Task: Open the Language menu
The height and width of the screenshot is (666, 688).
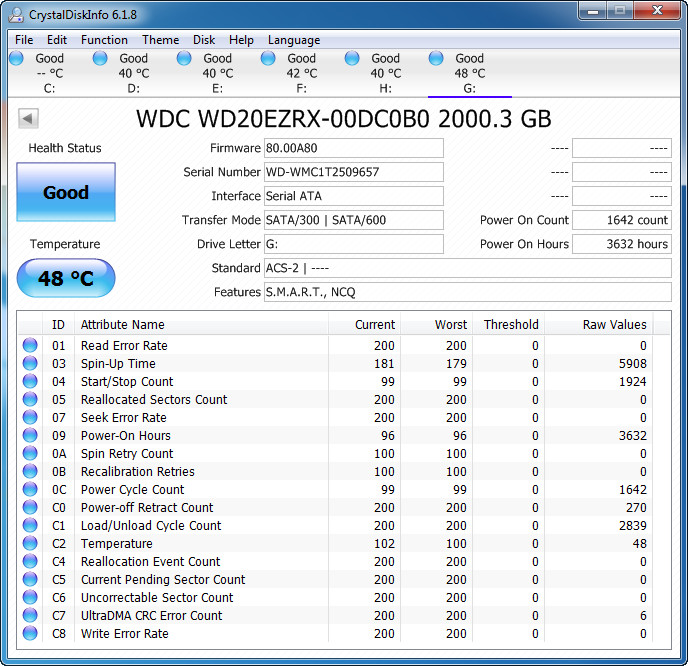Action: click(x=294, y=40)
